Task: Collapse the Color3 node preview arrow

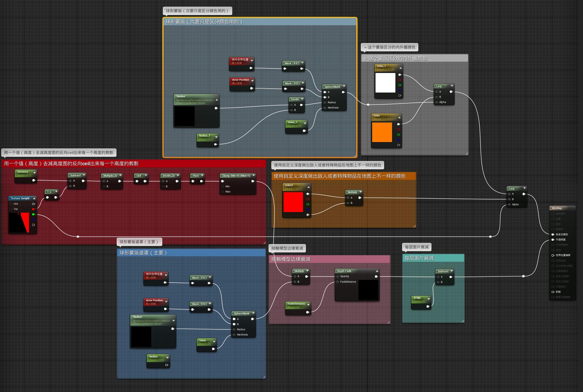Action: point(308,187)
